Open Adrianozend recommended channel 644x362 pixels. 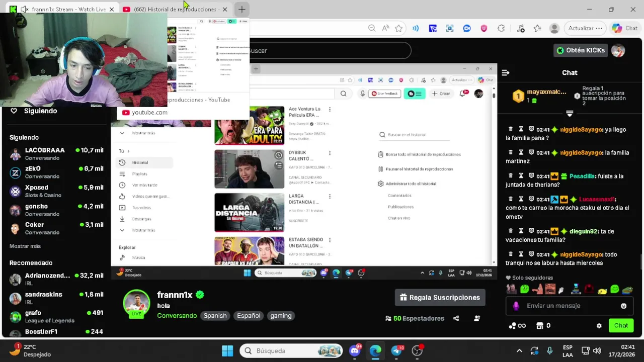56,279
